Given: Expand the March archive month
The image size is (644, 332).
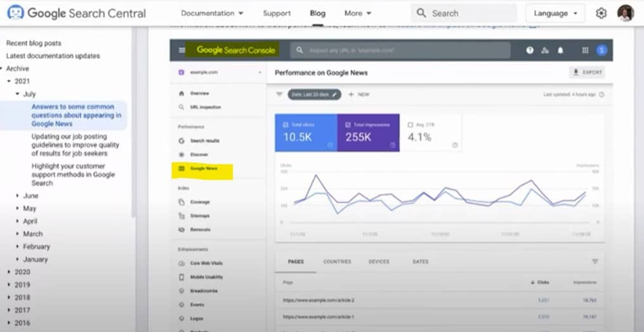Looking at the screenshot, I should pyautogui.click(x=17, y=234).
